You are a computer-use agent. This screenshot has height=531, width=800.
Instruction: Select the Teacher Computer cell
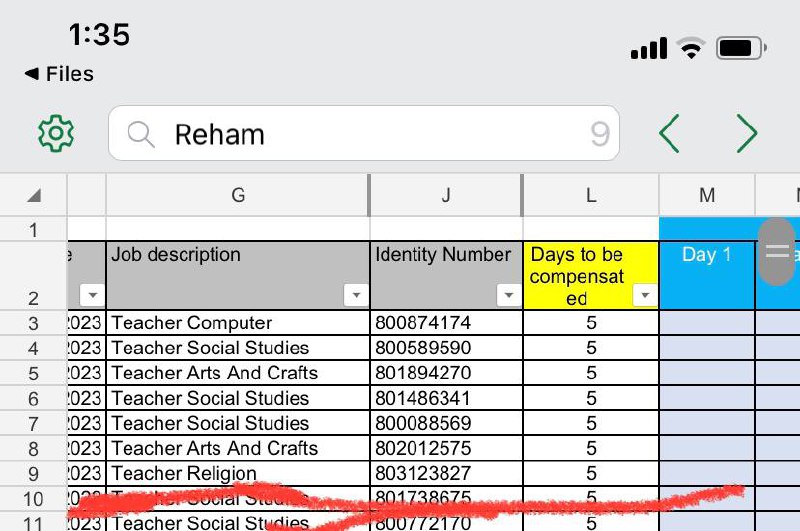click(238, 323)
